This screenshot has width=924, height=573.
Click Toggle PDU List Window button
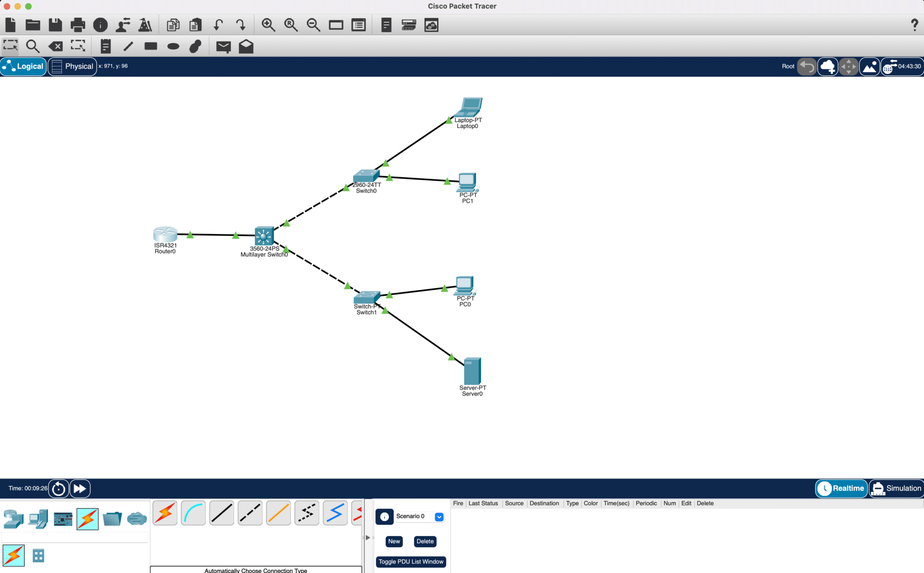click(x=411, y=562)
